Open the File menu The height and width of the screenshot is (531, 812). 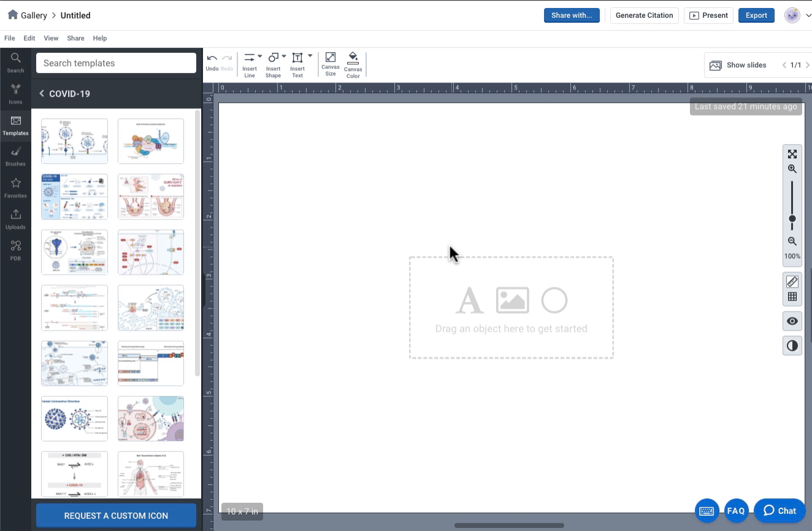pyautogui.click(x=9, y=38)
